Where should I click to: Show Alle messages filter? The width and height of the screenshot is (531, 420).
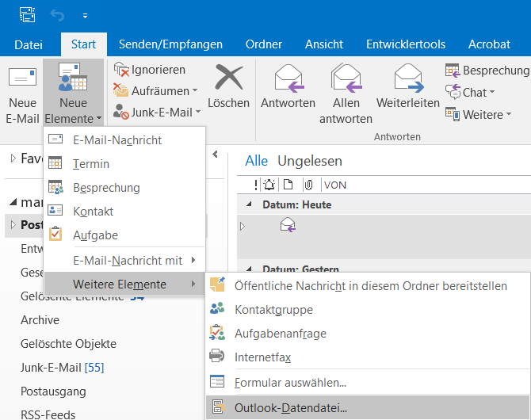pos(256,161)
